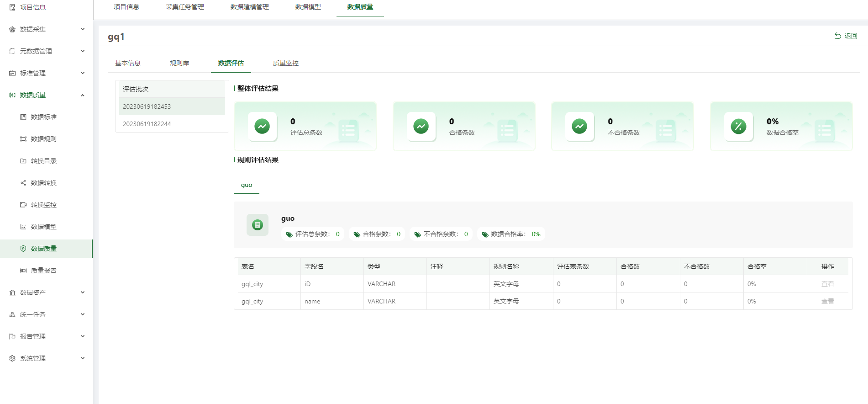Collapse the 数据质量 parent menu chevron
This screenshot has height=404, width=868.
tap(83, 95)
